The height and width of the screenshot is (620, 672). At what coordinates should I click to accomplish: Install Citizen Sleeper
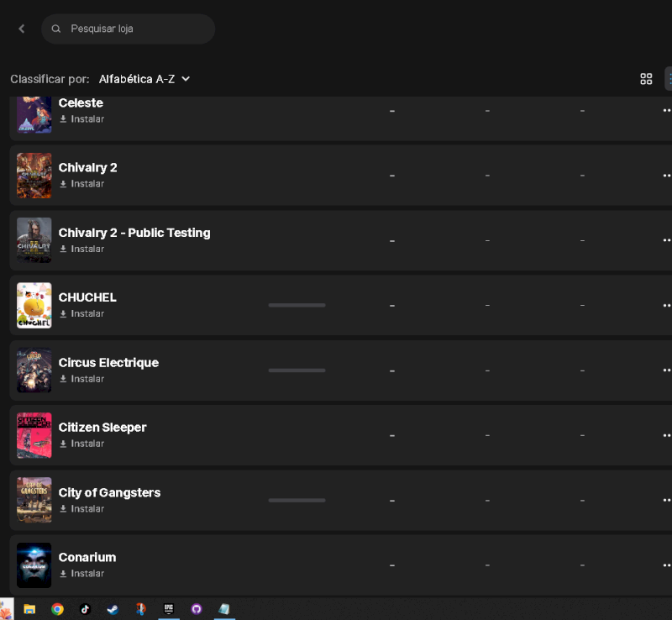(x=81, y=444)
